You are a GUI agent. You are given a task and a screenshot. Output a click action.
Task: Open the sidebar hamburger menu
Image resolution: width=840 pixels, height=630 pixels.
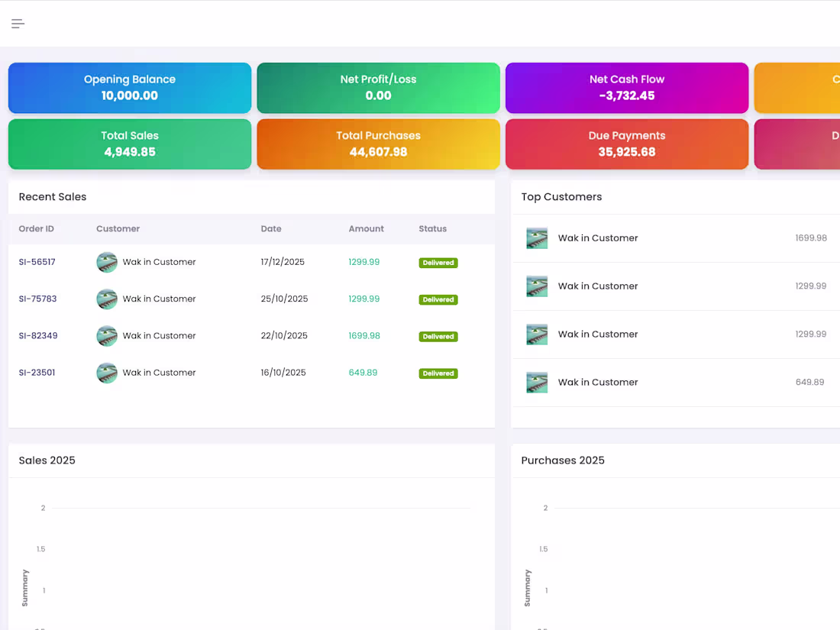18,24
